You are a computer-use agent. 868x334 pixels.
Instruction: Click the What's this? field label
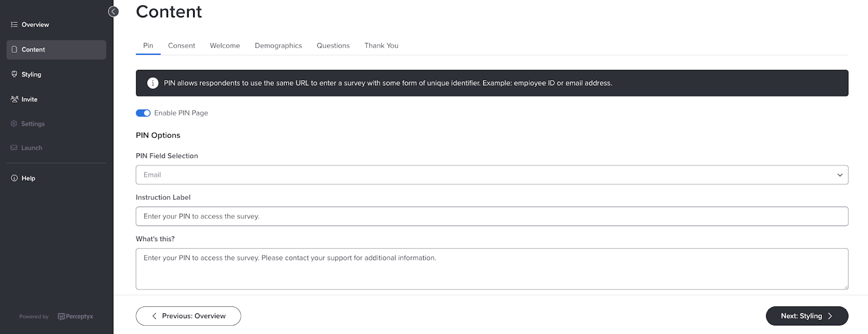pyautogui.click(x=155, y=239)
